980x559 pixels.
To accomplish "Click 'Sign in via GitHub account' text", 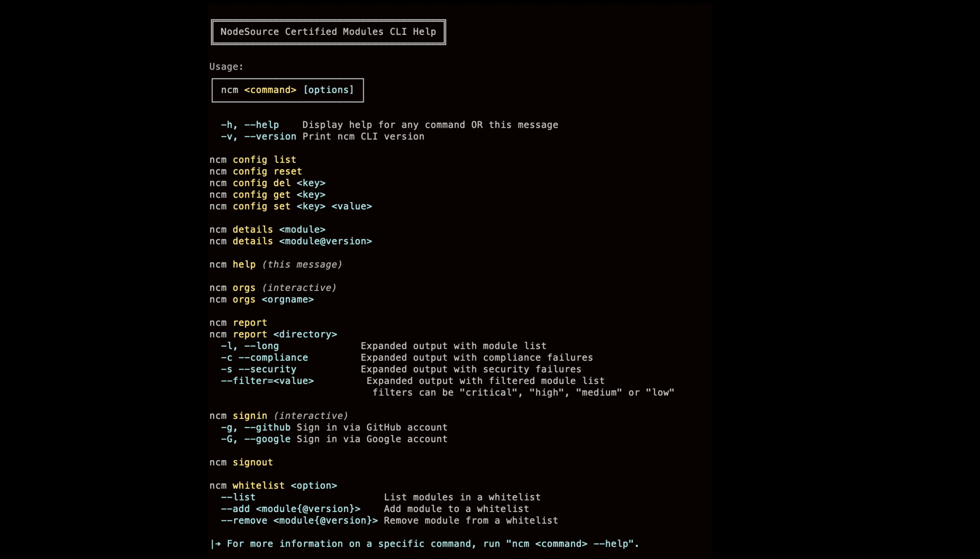I will (372, 428).
